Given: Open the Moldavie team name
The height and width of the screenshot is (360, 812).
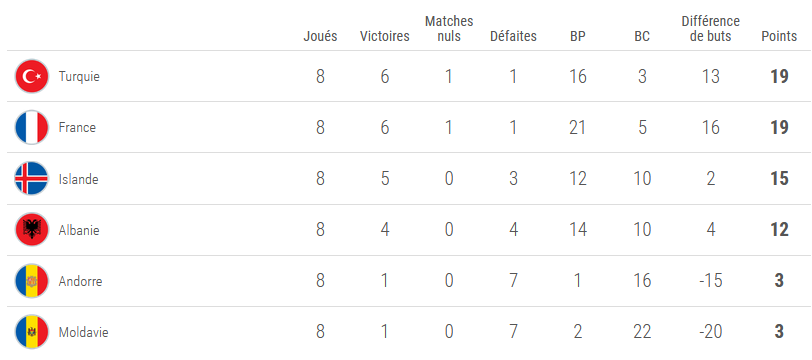Looking at the screenshot, I should 83,332.
